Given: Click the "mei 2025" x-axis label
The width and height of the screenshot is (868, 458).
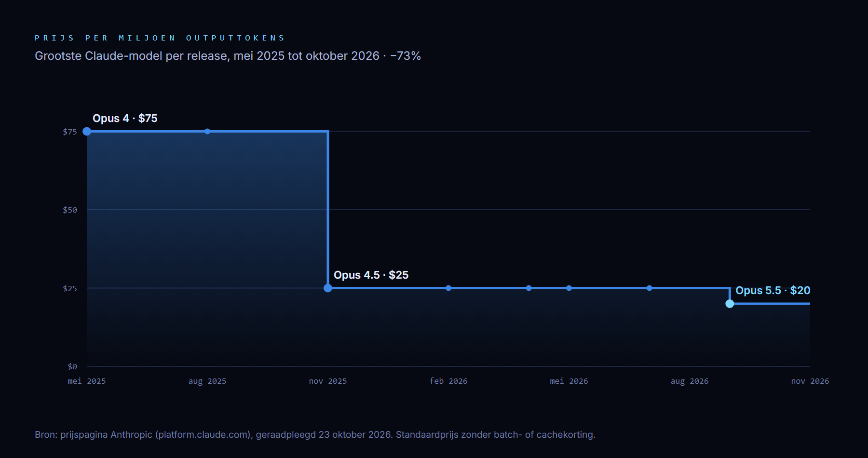Looking at the screenshot, I should point(87,381).
